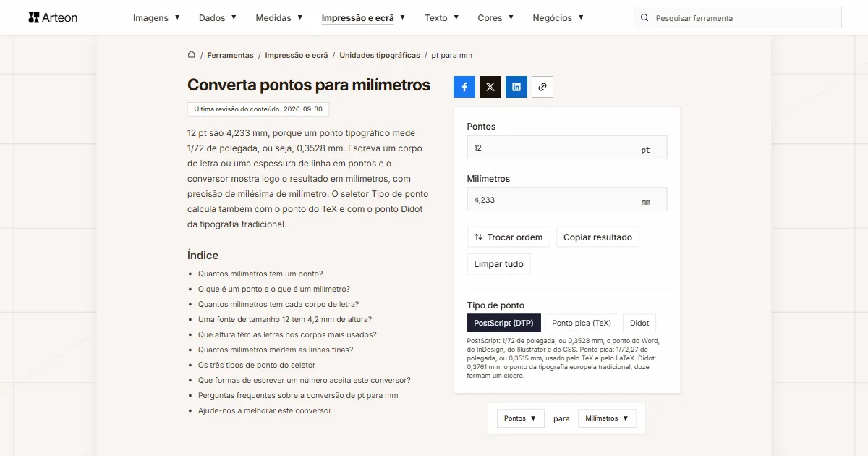Open the Dados menu
The width and height of the screenshot is (868, 456).
(218, 18)
